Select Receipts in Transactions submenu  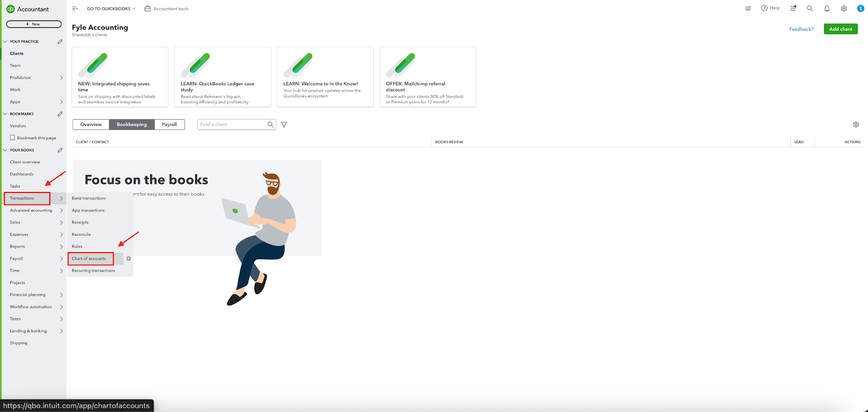point(80,222)
